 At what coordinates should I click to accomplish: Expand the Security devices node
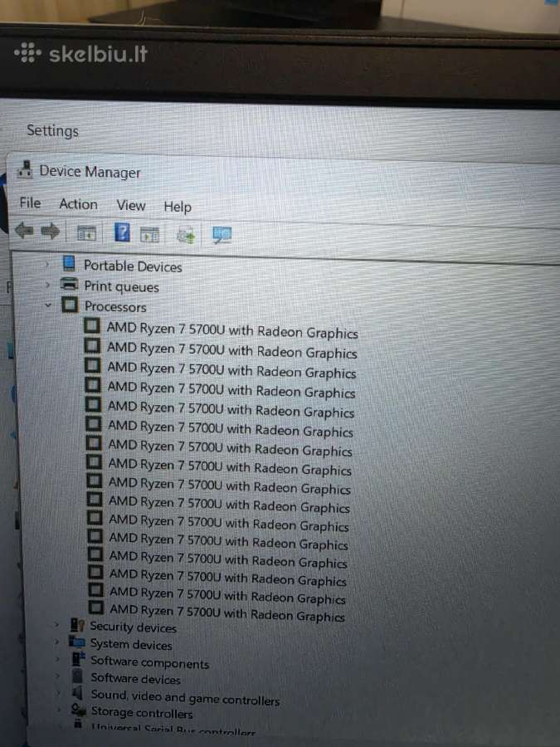pyautogui.click(x=56, y=624)
